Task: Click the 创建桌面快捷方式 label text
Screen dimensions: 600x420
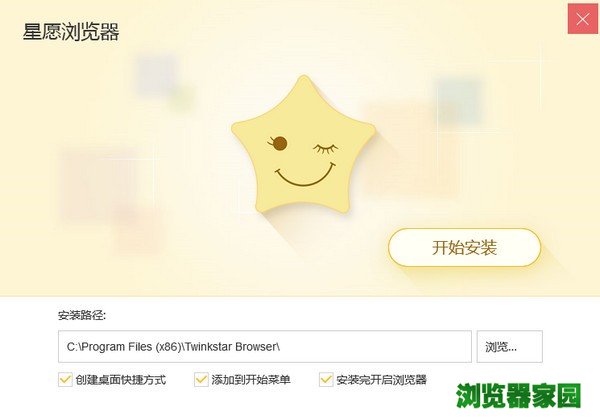Action: pyautogui.click(x=121, y=380)
